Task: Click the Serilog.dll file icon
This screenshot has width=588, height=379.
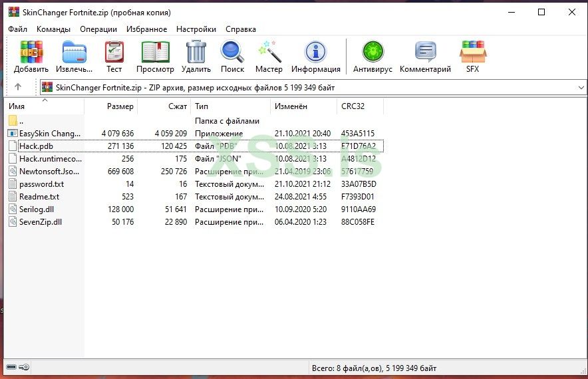Action: pyautogui.click(x=13, y=209)
